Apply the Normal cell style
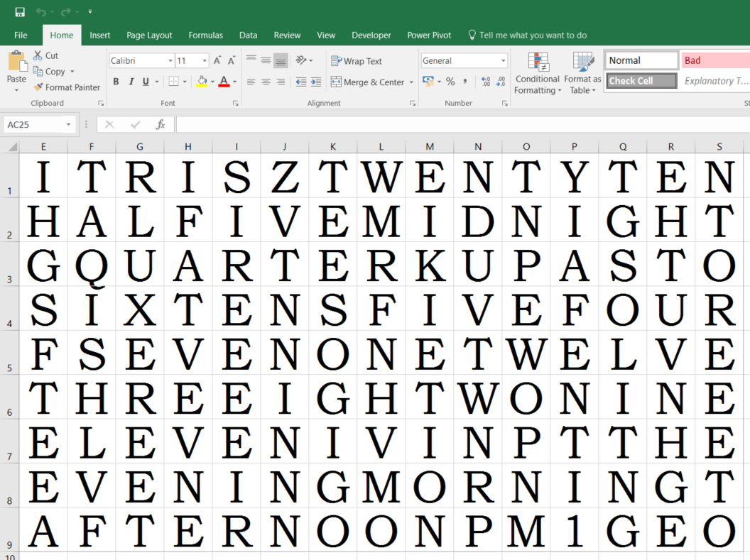This screenshot has width=750, height=560. (642, 60)
